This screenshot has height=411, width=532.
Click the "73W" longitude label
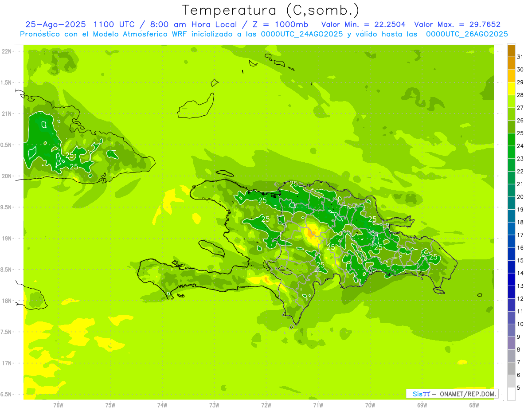coord(214,405)
